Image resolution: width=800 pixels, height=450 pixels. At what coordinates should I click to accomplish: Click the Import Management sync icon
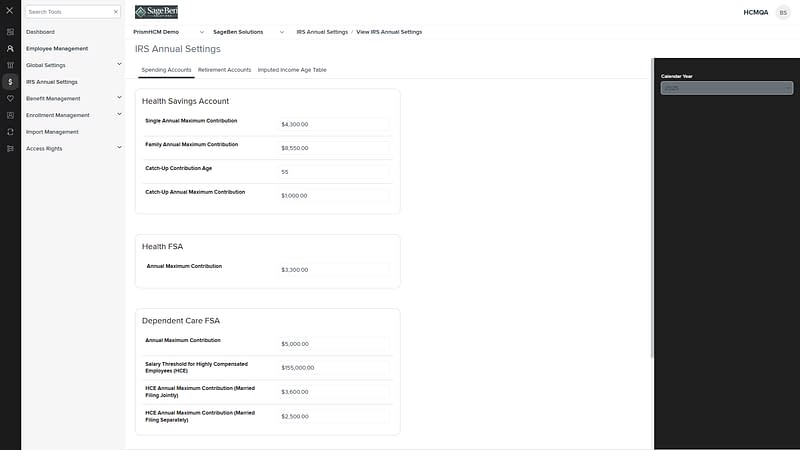point(10,131)
